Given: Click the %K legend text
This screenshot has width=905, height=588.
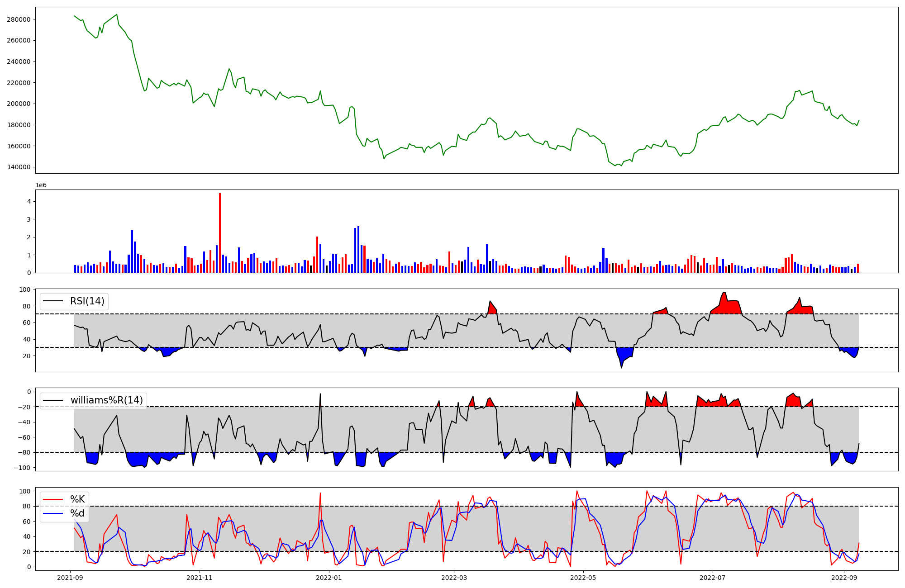Looking at the screenshot, I should tap(77, 499).
